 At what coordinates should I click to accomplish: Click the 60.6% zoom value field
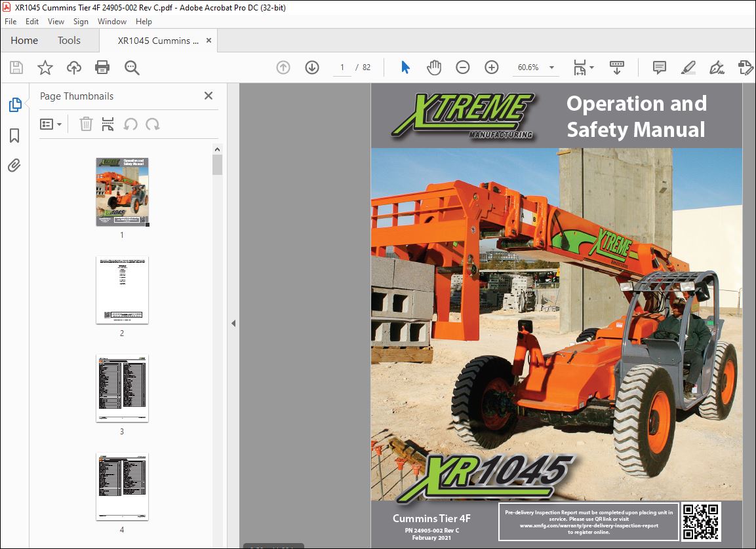click(x=528, y=67)
